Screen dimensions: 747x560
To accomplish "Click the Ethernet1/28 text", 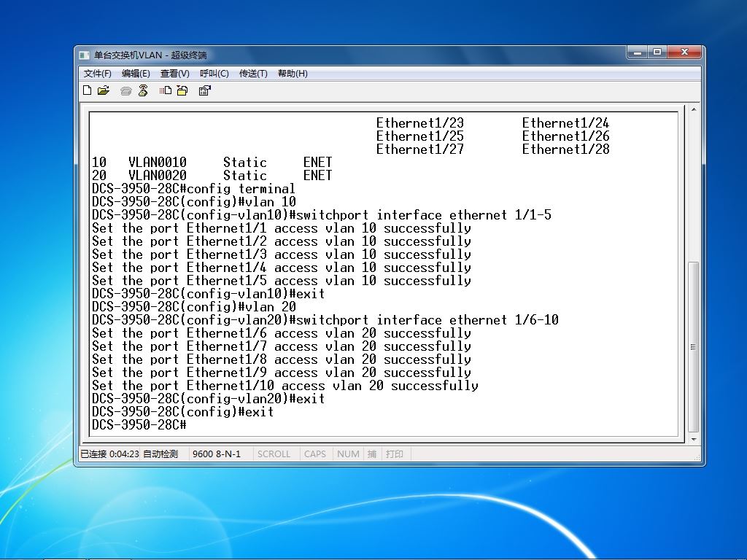I will [x=565, y=149].
